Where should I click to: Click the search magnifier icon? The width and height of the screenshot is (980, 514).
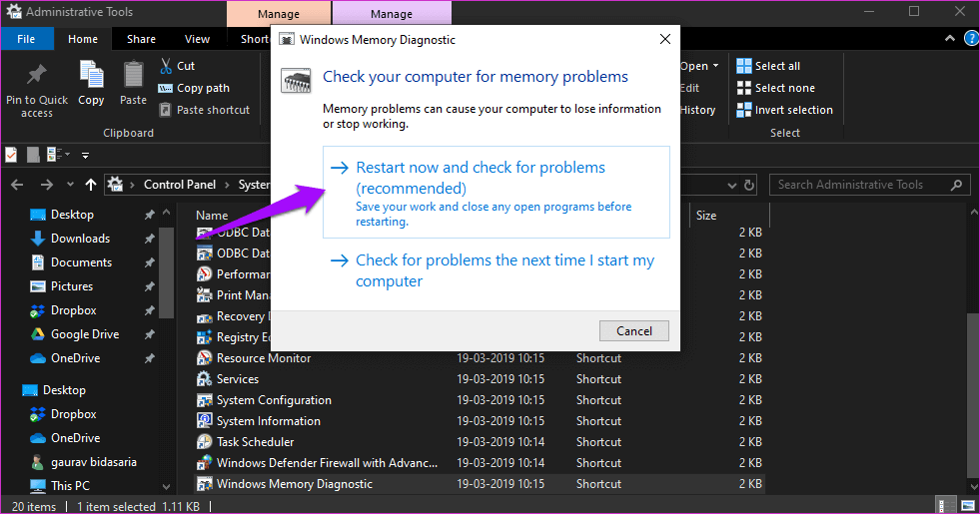(x=956, y=185)
